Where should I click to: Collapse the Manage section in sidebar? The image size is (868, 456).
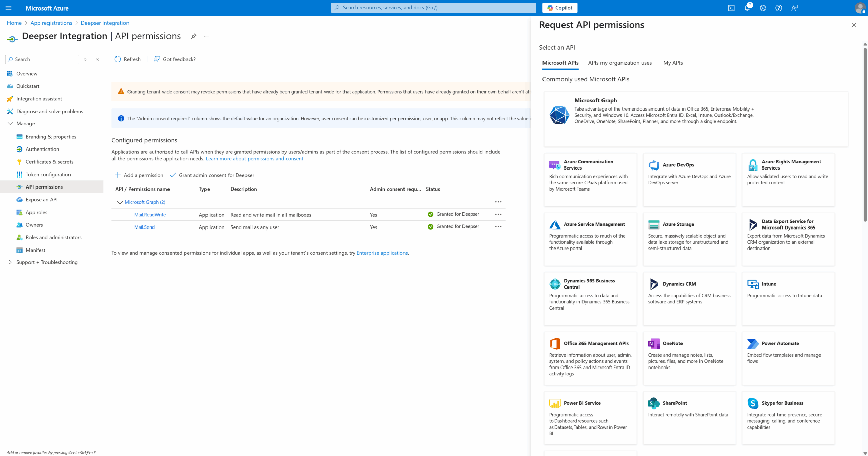click(x=10, y=124)
